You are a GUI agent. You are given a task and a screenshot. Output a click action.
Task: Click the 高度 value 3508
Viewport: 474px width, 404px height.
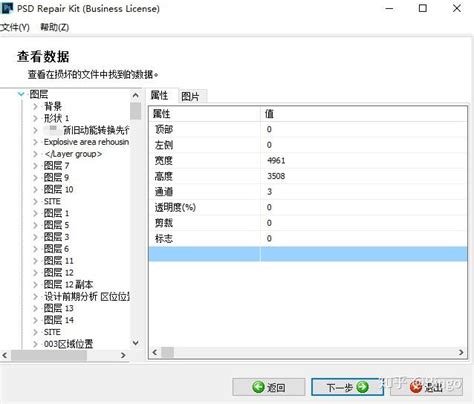276,176
